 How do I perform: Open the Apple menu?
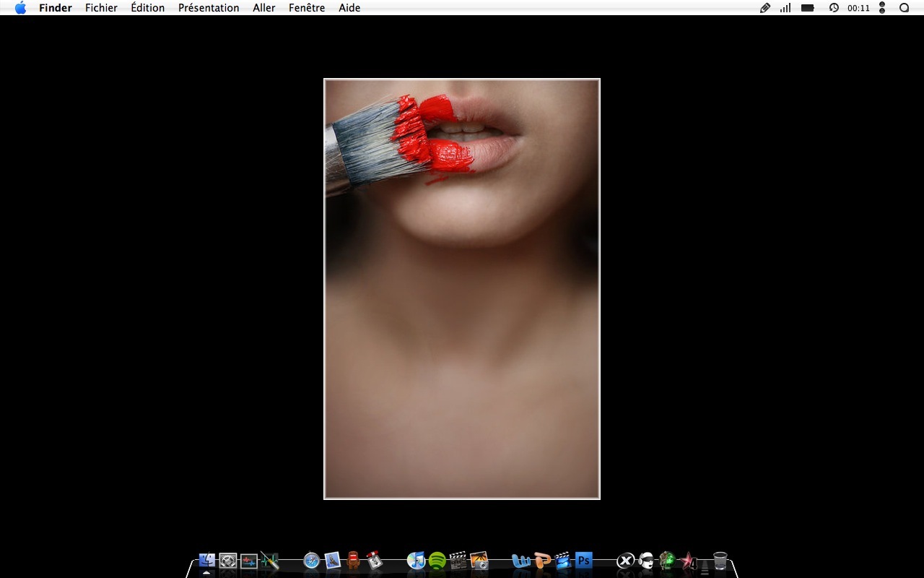[x=20, y=8]
